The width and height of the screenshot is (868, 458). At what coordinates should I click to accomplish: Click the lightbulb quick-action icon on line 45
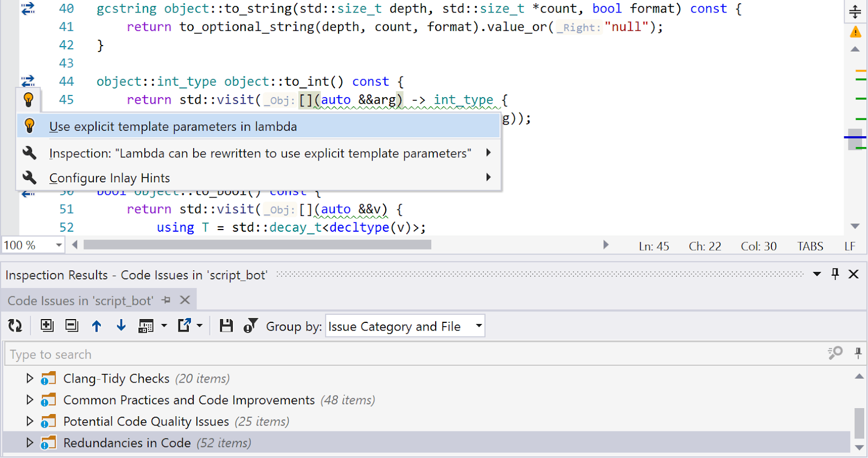(29, 100)
